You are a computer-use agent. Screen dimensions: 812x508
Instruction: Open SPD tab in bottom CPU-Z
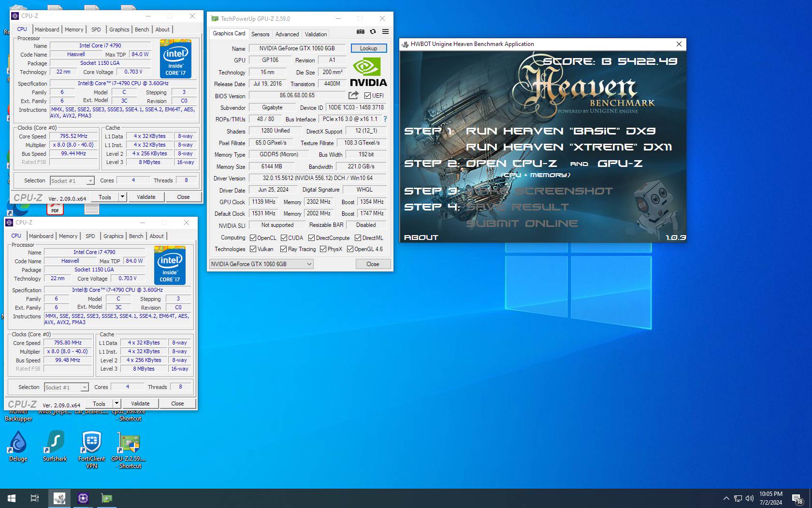tap(90, 236)
